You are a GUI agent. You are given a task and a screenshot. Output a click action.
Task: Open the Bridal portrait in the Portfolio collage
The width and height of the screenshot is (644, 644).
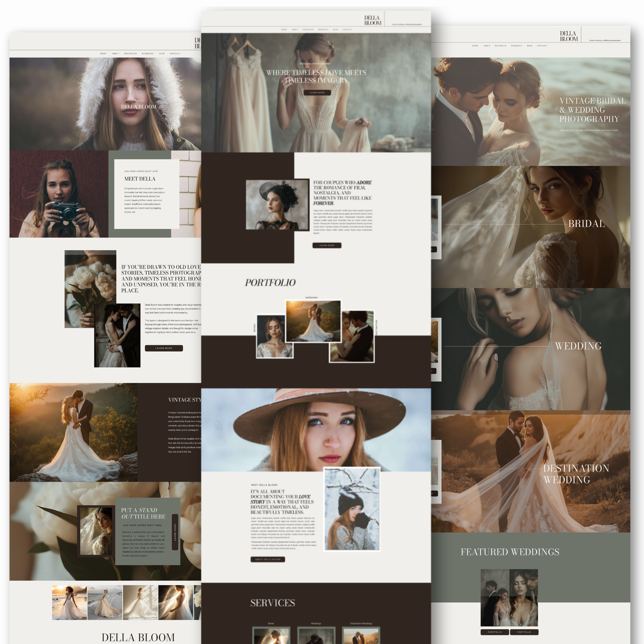click(275, 336)
